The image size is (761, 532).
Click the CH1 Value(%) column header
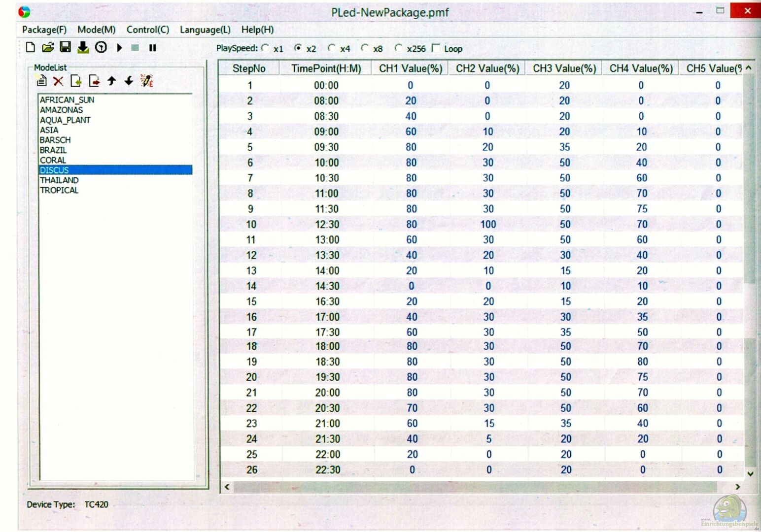point(410,68)
